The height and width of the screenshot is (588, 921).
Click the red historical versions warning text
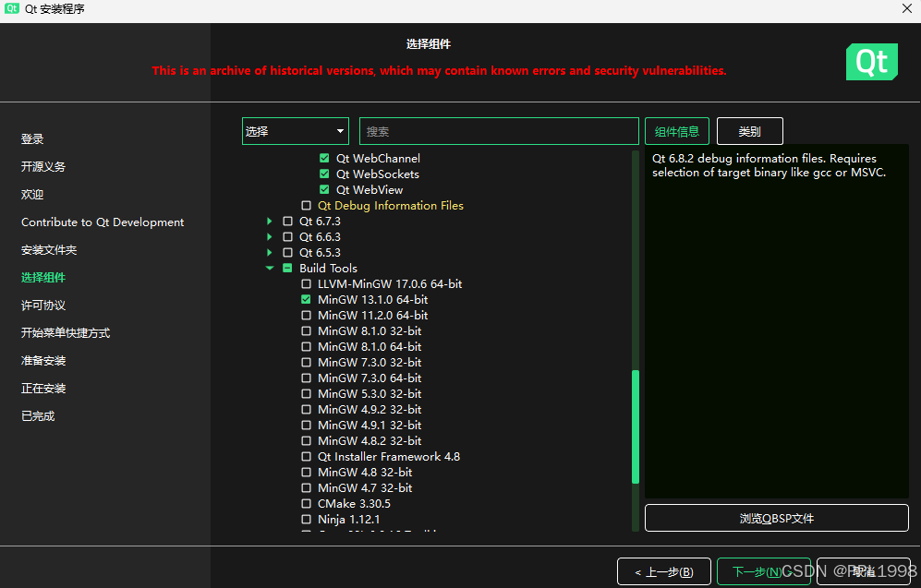439,70
